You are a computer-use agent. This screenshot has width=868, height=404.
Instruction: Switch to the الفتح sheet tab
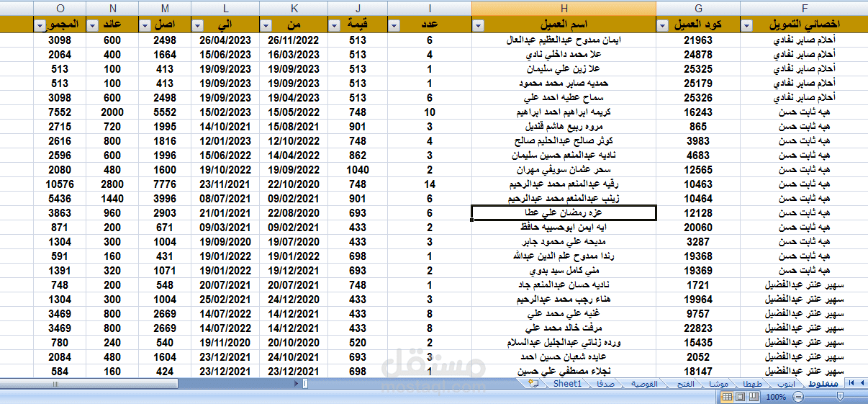(x=685, y=384)
